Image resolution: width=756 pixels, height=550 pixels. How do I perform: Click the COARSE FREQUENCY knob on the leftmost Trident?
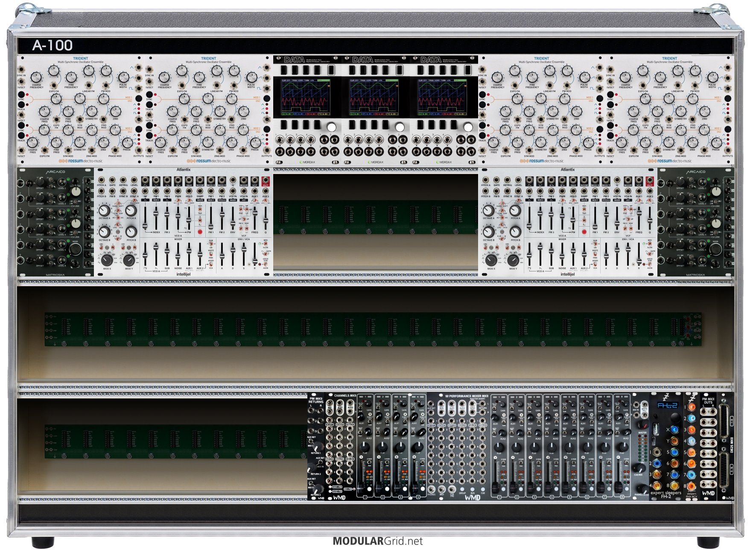[x=37, y=78]
